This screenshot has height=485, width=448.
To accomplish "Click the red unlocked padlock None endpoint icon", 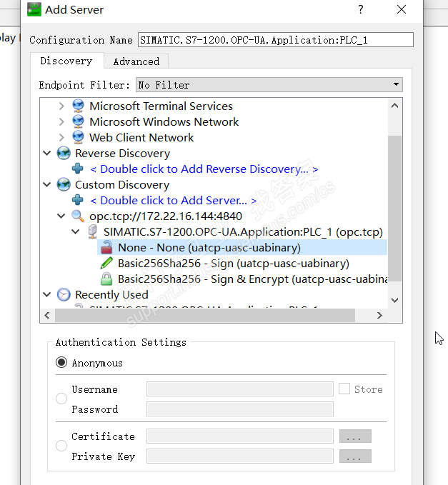I will 106,247.
